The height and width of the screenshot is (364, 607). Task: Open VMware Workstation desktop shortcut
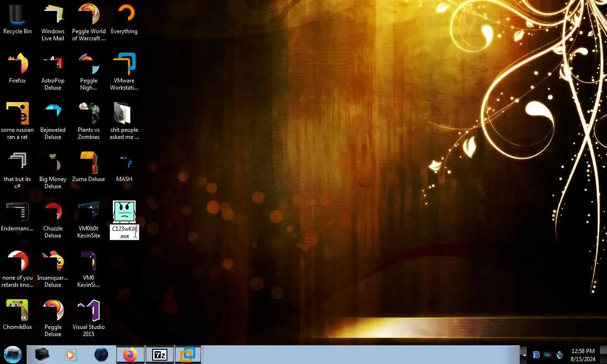point(124,72)
